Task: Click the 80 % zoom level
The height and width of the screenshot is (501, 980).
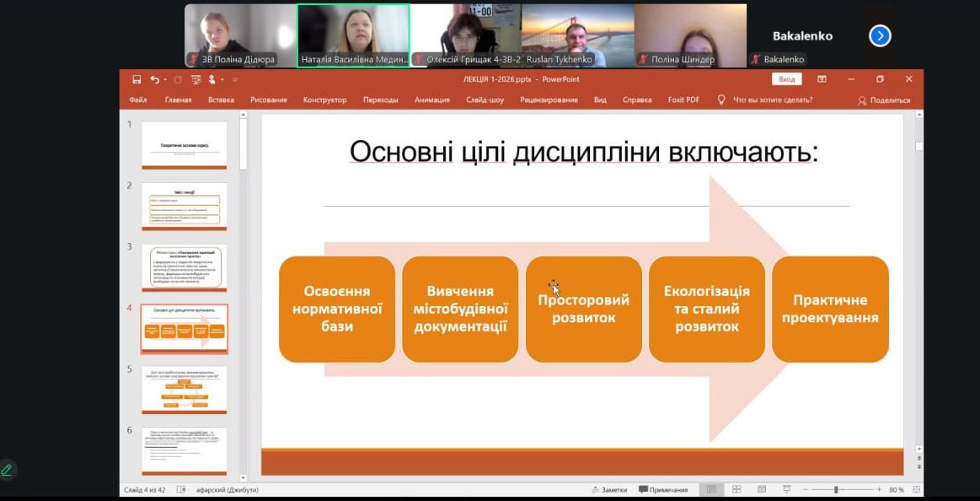Action: [x=897, y=490]
